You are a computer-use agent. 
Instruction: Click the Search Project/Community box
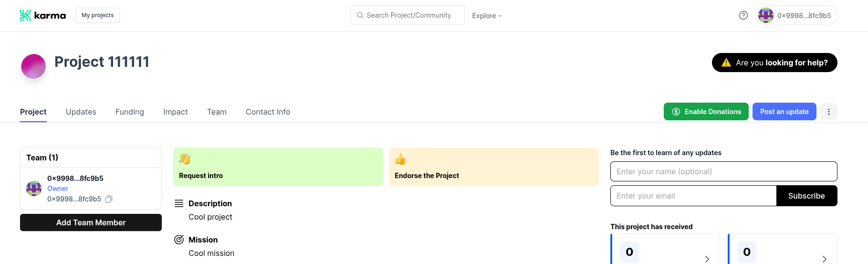(x=408, y=15)
